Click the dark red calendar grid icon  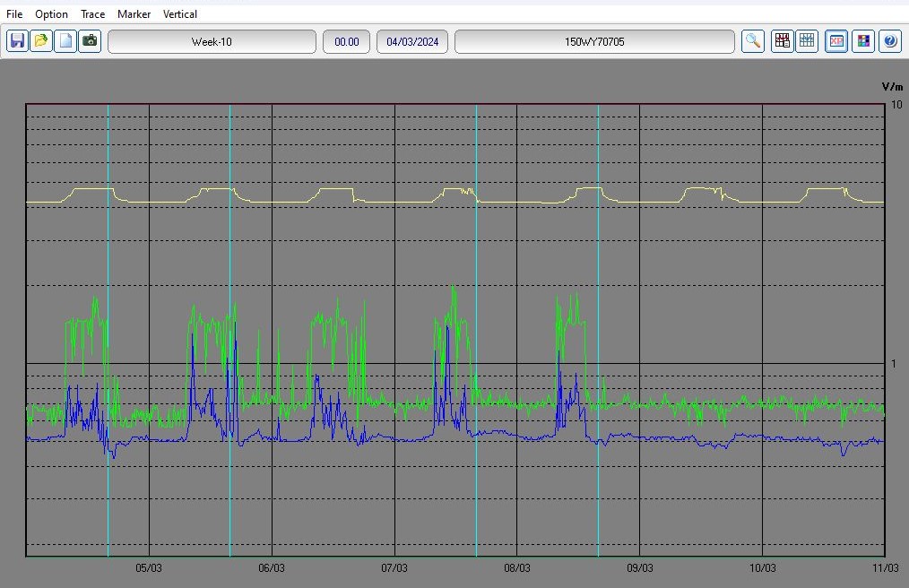coord(783,41)
